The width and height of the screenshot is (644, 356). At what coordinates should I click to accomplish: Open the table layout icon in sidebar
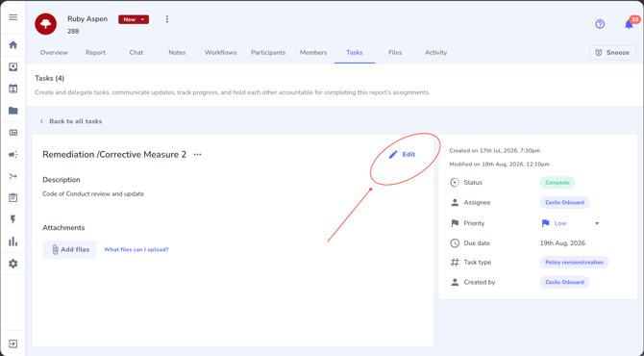click(13, 133)
